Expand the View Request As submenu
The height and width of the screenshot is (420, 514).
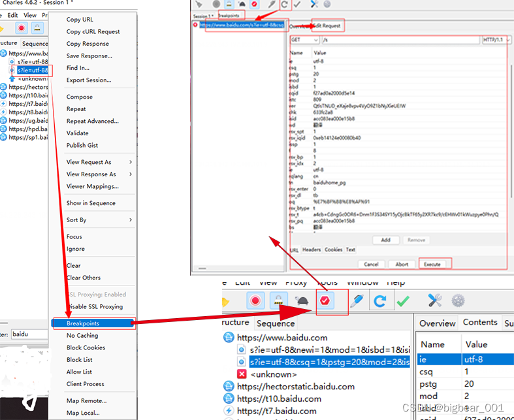[99, 162]
